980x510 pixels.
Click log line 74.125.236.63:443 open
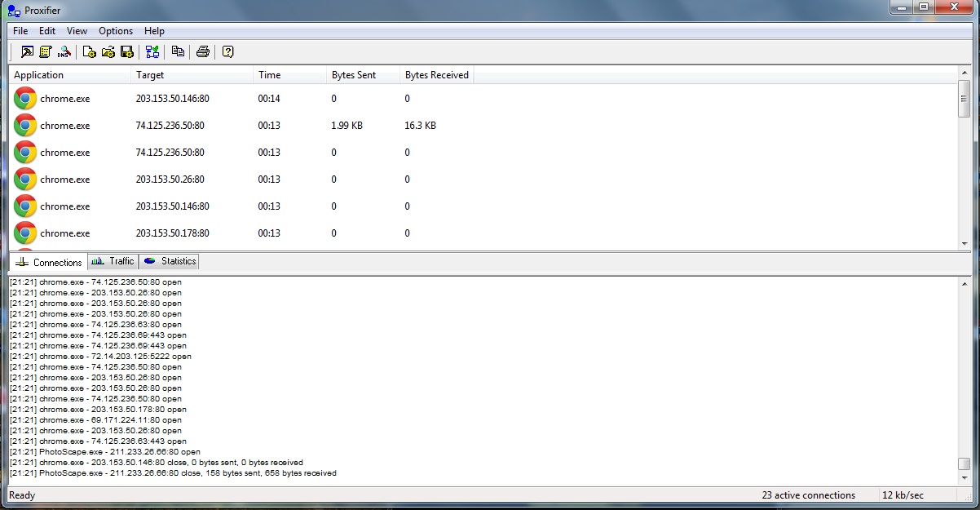pos(99,441)
